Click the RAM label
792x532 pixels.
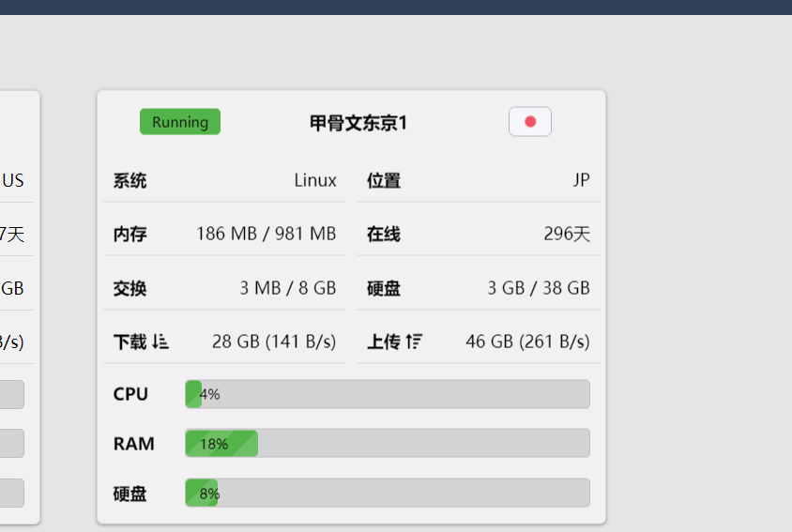pyautogui.click(x=134, y=444)
